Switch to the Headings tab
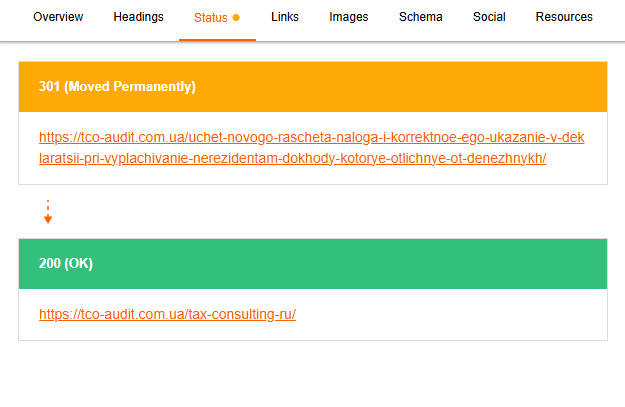 pyautogui.click(x=138, y=17)
